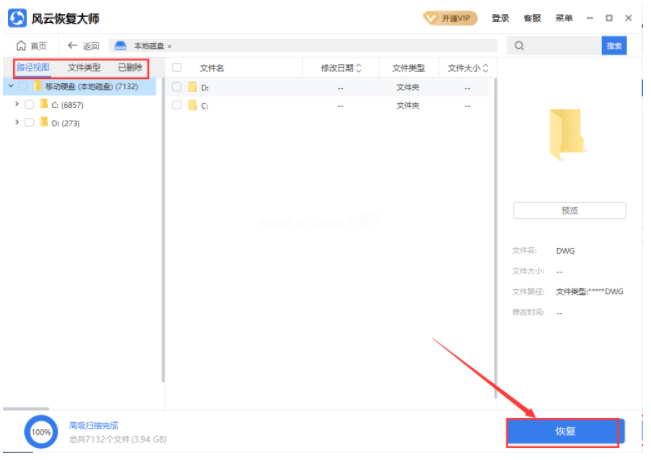Check the select-all box in file list header

click(177, 68)
